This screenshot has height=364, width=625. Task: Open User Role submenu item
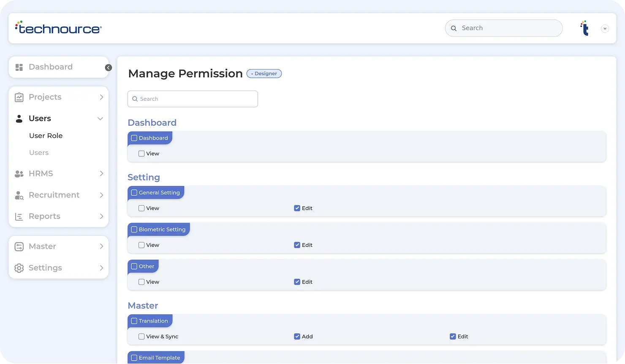[x=46, y=136]
